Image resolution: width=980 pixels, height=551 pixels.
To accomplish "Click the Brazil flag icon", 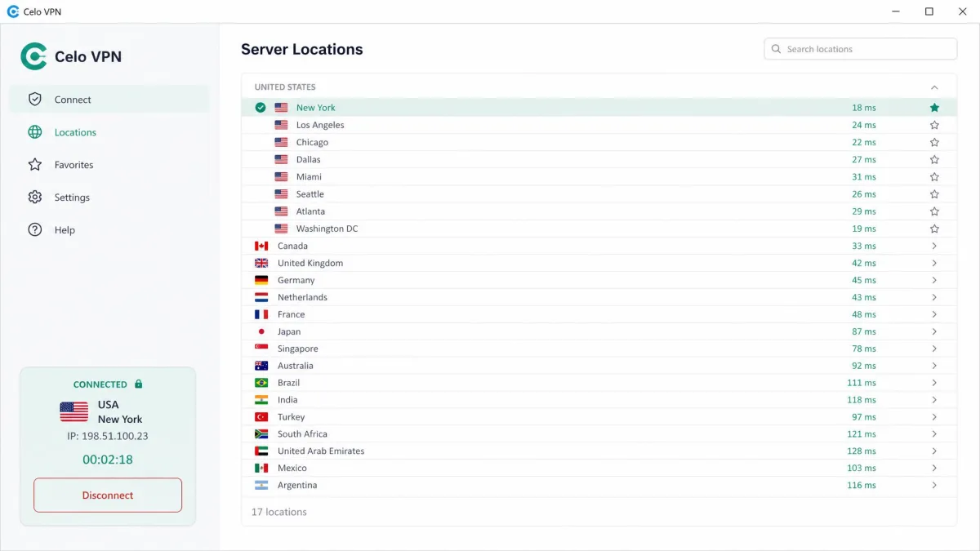I will tap(261, 383).
